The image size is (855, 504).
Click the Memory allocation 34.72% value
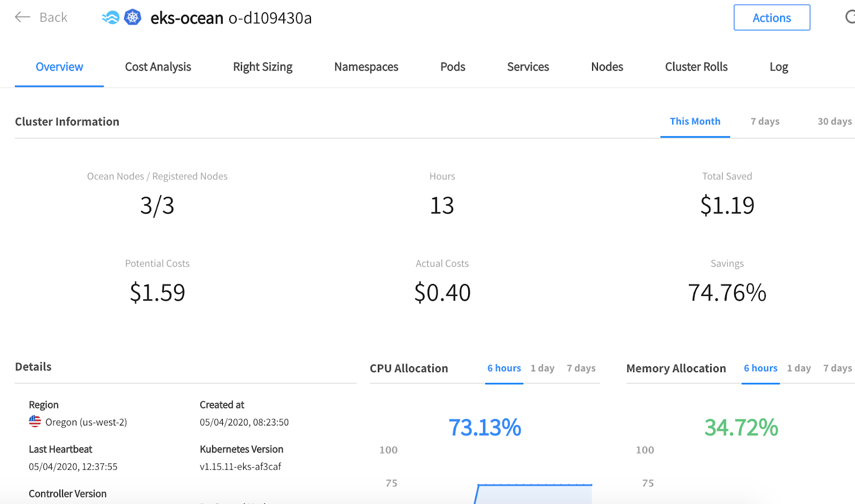point(741,427)
